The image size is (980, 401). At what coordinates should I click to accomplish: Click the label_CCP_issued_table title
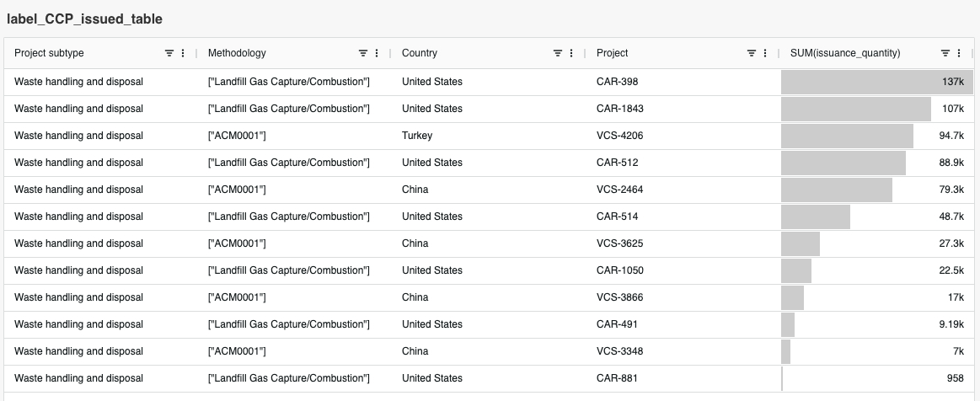pyautogui.click(x=85, y=19)
